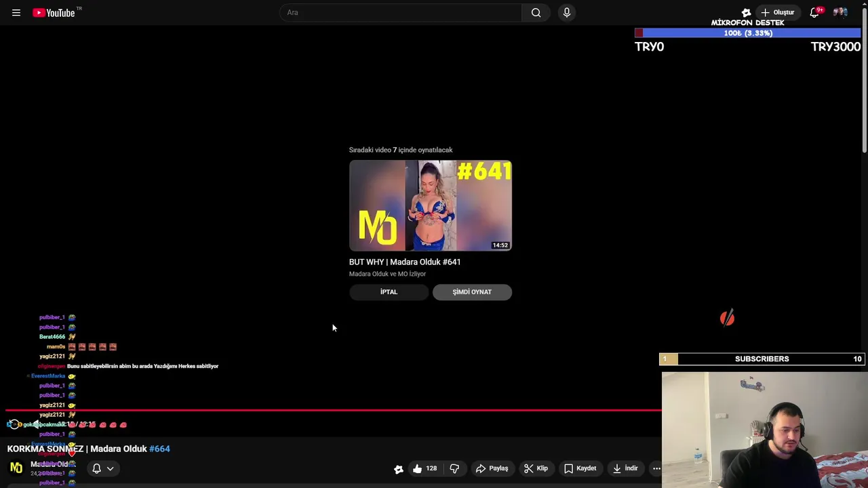The width and height of the screenshot is (868, 488).
Task: Download the video with İndir
Action: [625, 468]
